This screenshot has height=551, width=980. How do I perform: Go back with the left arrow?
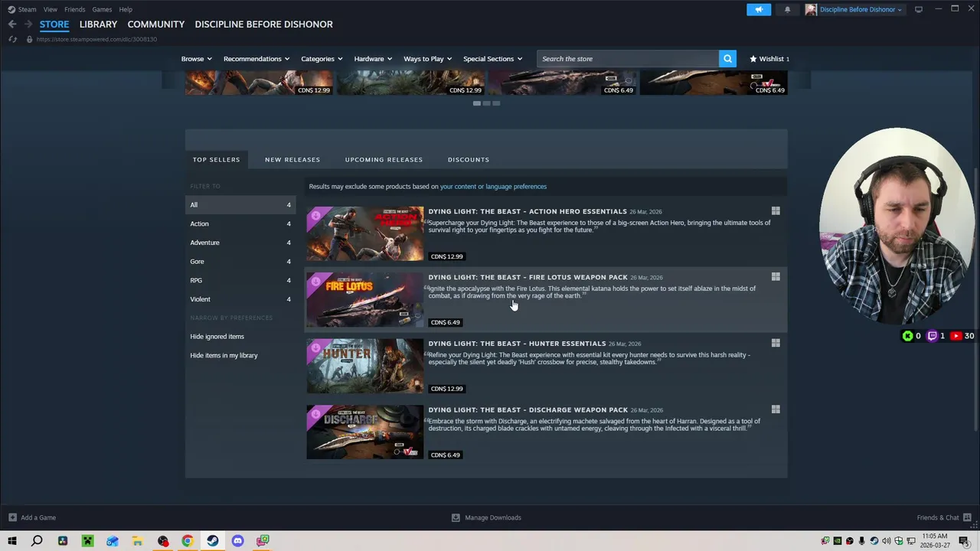[x=12, y=24]
